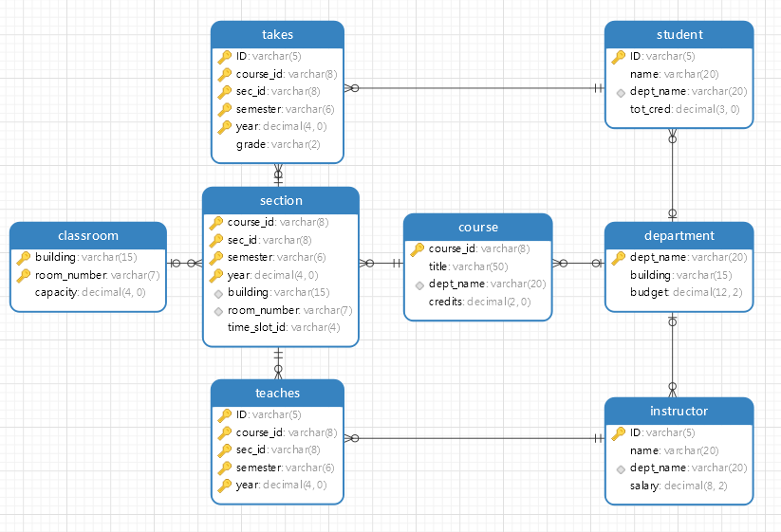This screenshot has width=781, height=532.
Task: Click key icon beside section semester
Action: 216,258
